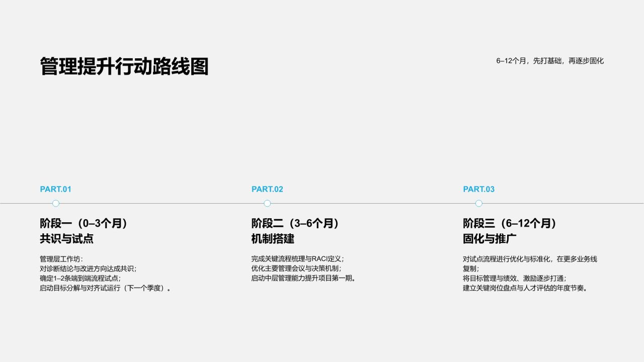The image size is (644, 362).
Task: Click the line 启动目标分解与对齐试运行（下一个季度）。
Action: tap(106, 288)
